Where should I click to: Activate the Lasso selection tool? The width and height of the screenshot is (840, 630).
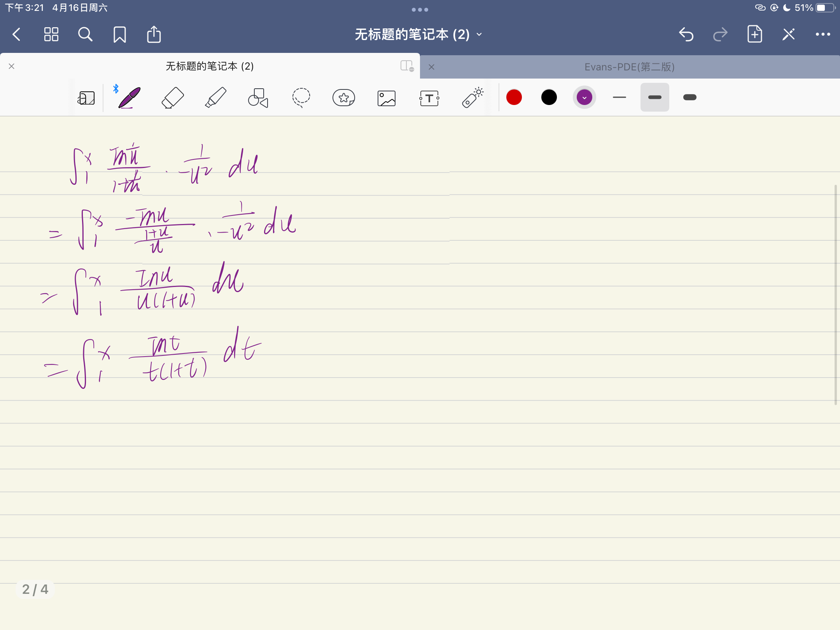pos(301,98)
